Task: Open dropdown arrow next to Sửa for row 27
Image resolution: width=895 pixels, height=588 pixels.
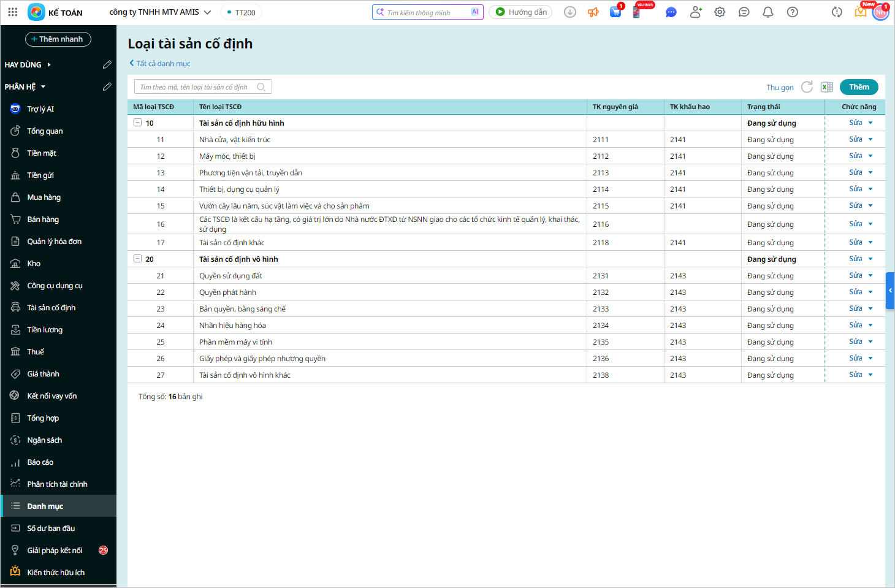Action: pyautogui.click(x=870, y=375)
